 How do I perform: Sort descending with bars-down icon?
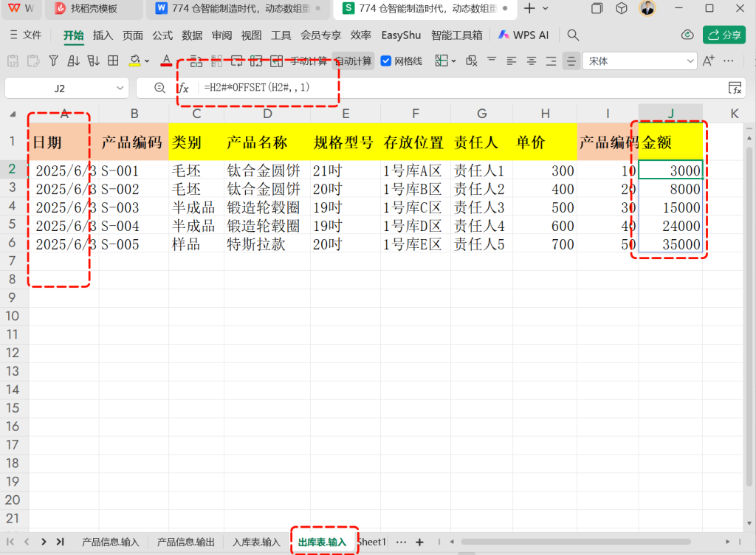pos(93,61)
